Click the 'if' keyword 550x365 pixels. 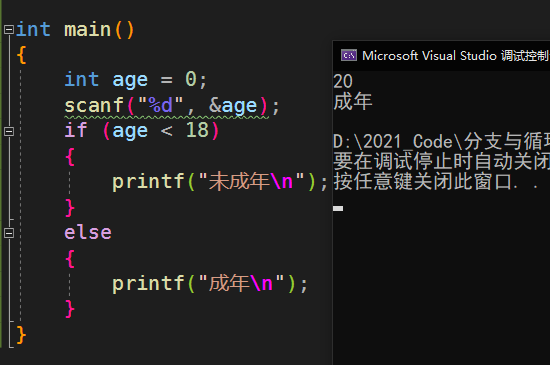pyautogui.click(x=76, y=130)
